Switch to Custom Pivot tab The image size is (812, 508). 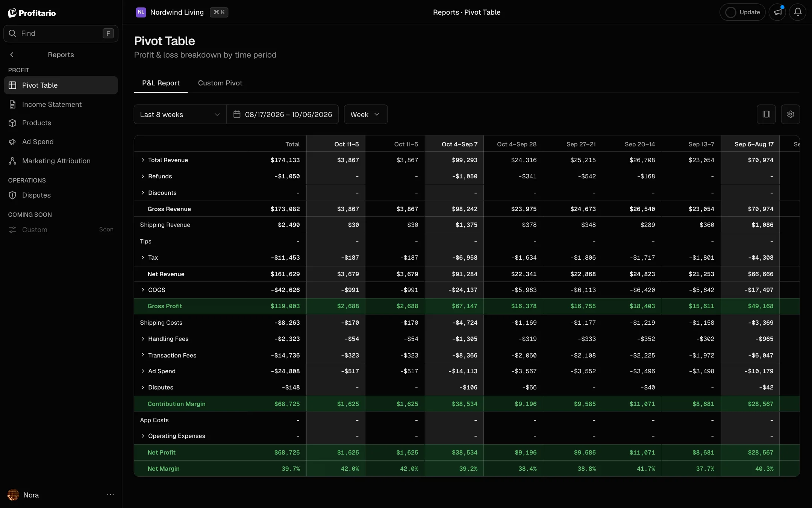(220, 83)
